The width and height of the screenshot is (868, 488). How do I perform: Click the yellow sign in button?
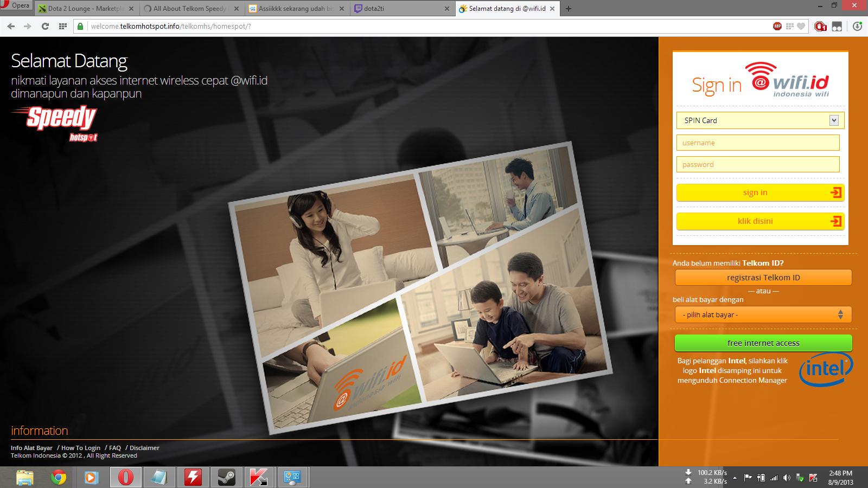point(760,192)
